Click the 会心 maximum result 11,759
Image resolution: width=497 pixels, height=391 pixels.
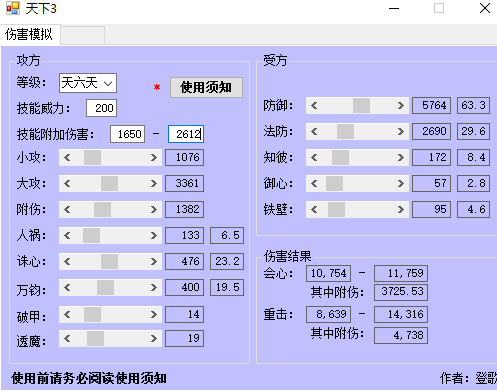pos(401,273)
